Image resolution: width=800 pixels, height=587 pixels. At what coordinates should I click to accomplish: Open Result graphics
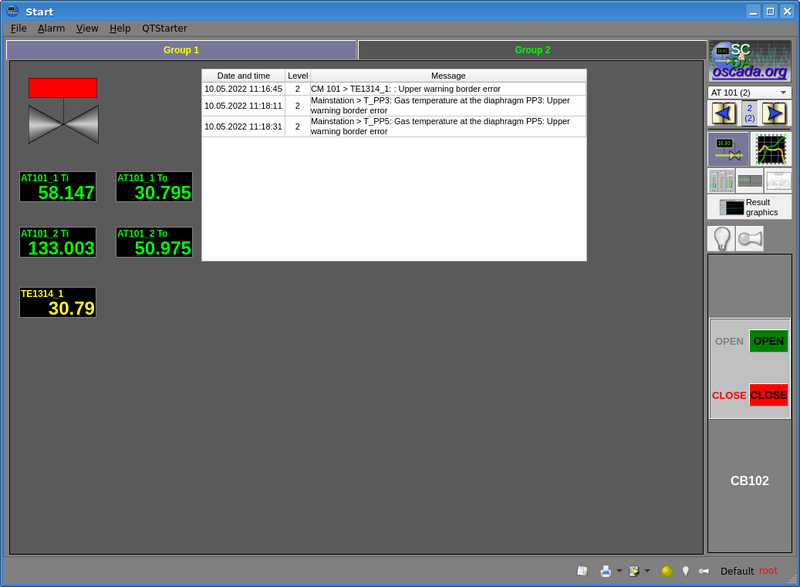(x=749, y=207)
